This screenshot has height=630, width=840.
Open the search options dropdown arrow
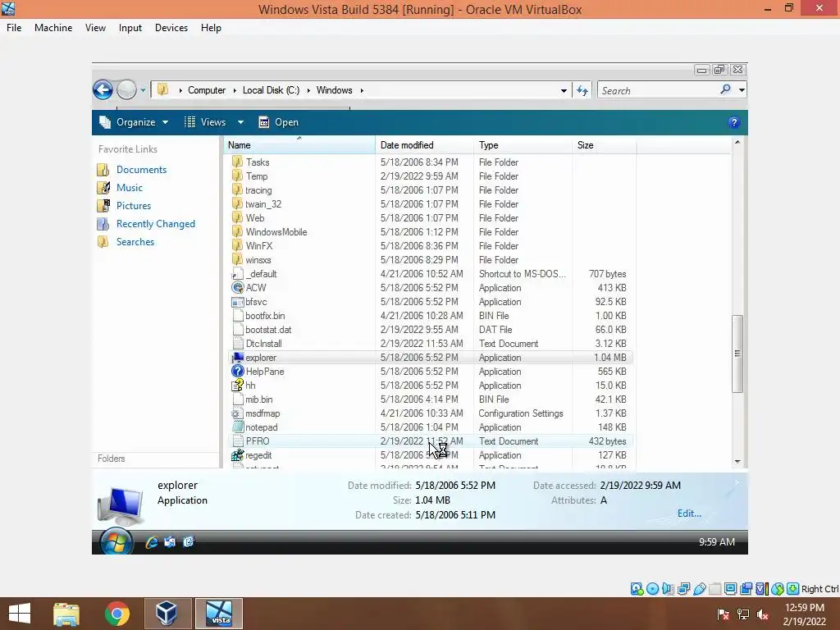tap(742, 90)
